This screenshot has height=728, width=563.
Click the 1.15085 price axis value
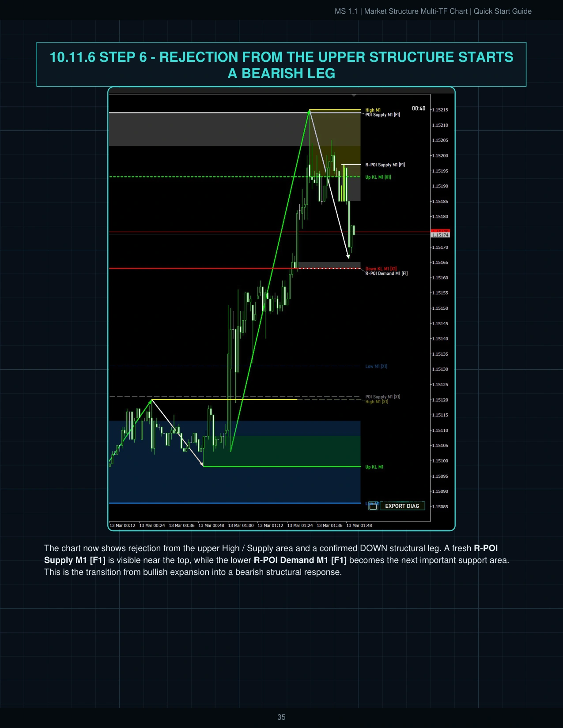point(440,507)
